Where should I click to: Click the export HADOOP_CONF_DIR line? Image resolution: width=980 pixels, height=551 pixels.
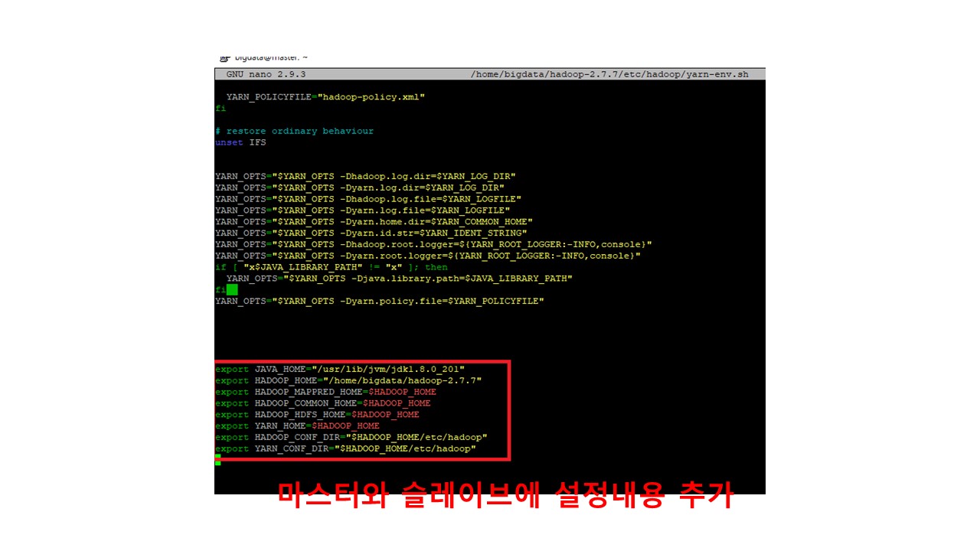pos(351,437)
